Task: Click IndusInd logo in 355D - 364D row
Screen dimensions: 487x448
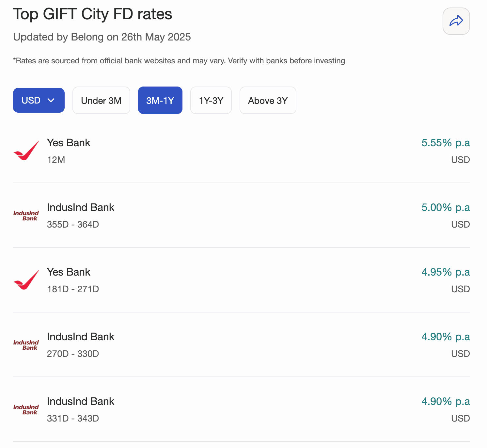Action: tap(26, 216)
